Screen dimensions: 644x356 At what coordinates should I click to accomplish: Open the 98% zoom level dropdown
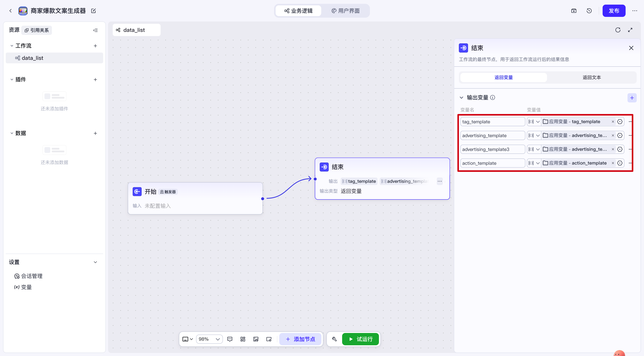209,339
